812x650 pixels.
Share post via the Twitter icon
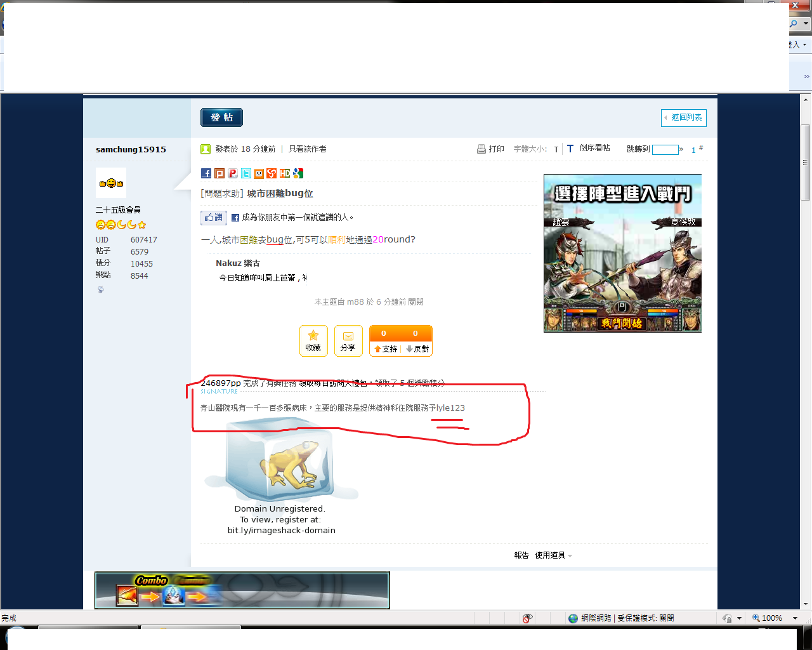246,173
